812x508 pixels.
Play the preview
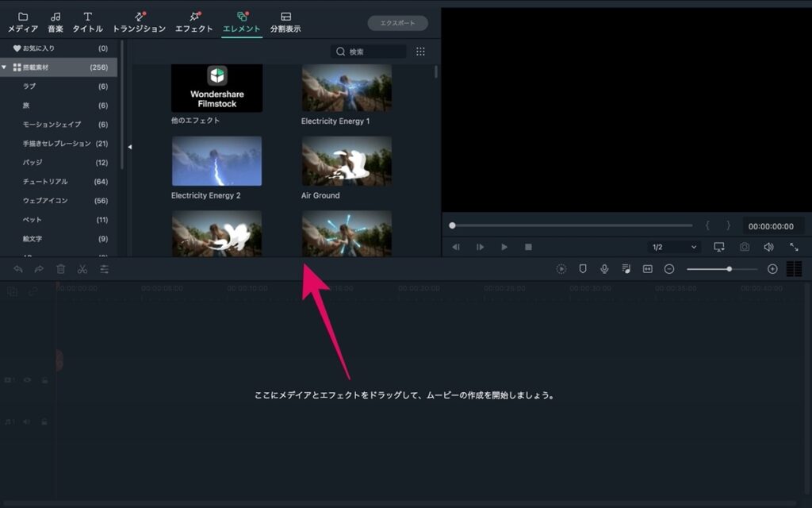[x=504, y=248]
